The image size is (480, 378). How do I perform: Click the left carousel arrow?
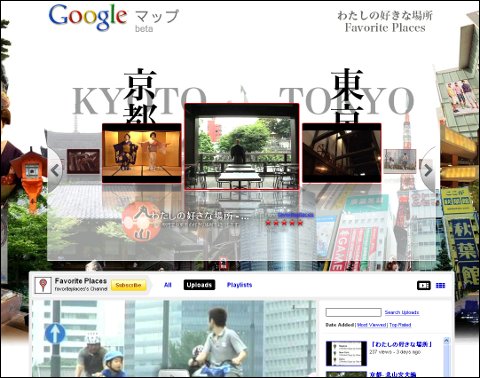[x=55, y=170]
